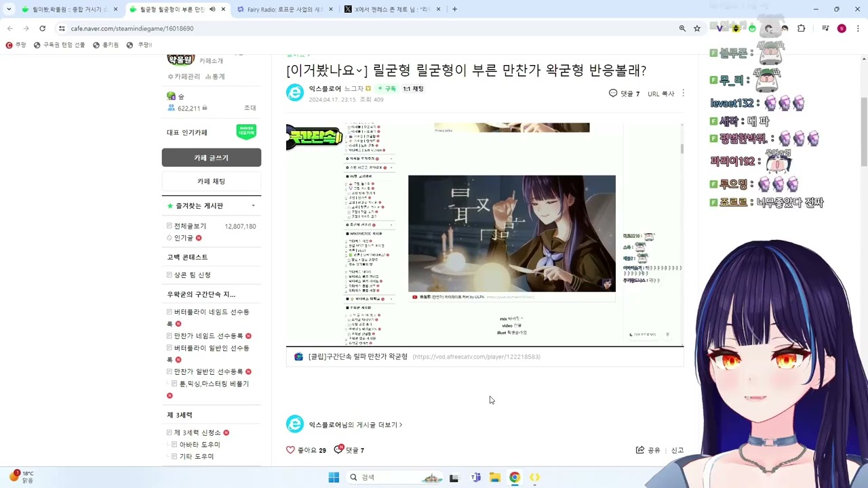Open 만찬가 일반인 선수등록 board
Image resolution: width=868 pixels, height=488 pixels.
pyautogui.click(x=208, y=372)
